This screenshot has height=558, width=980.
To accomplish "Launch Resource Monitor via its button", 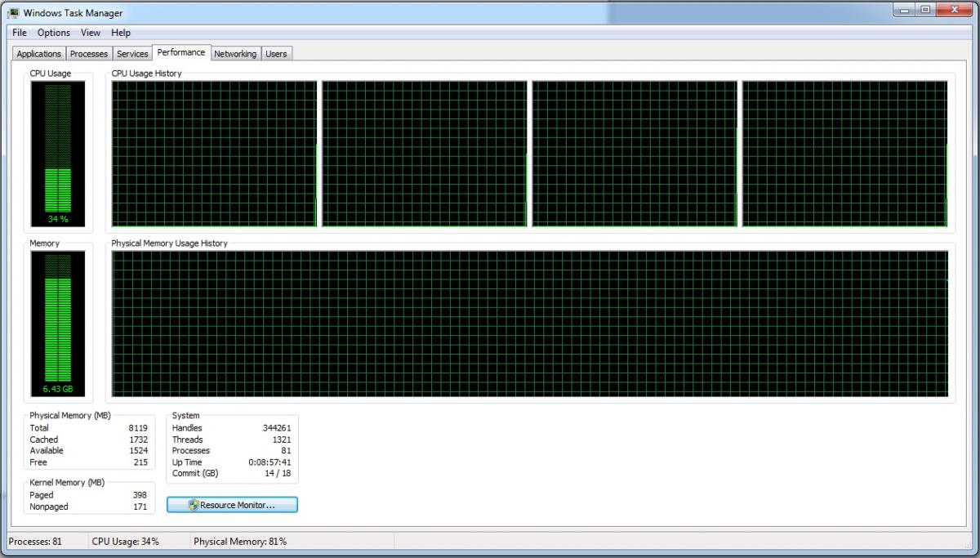I will [x=233, y=505].
